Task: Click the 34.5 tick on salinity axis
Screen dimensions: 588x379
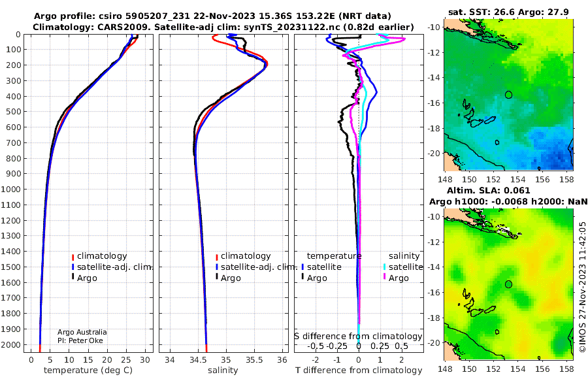Action: [198, 360]
